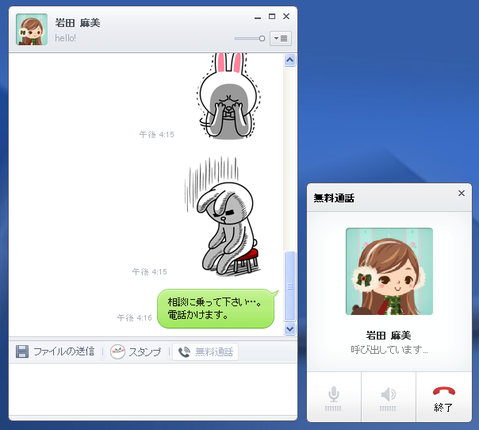Open the スタンプ sticker picker

tap(136, 352)
